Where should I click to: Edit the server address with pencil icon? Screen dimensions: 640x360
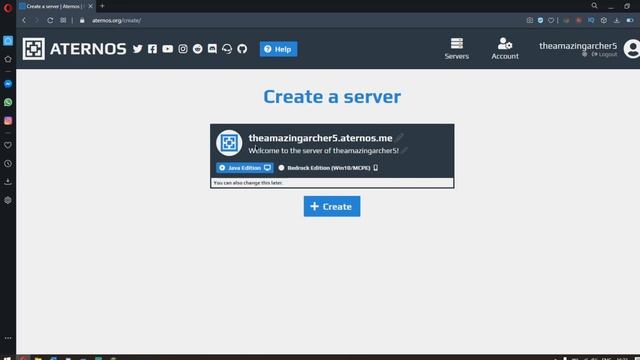point(400,138)
